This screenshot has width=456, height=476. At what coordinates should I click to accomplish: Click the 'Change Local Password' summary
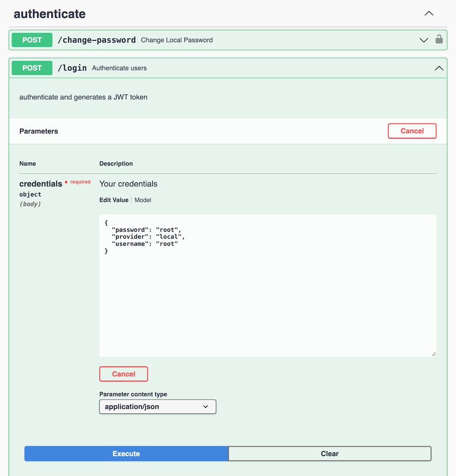coord(177,40)
